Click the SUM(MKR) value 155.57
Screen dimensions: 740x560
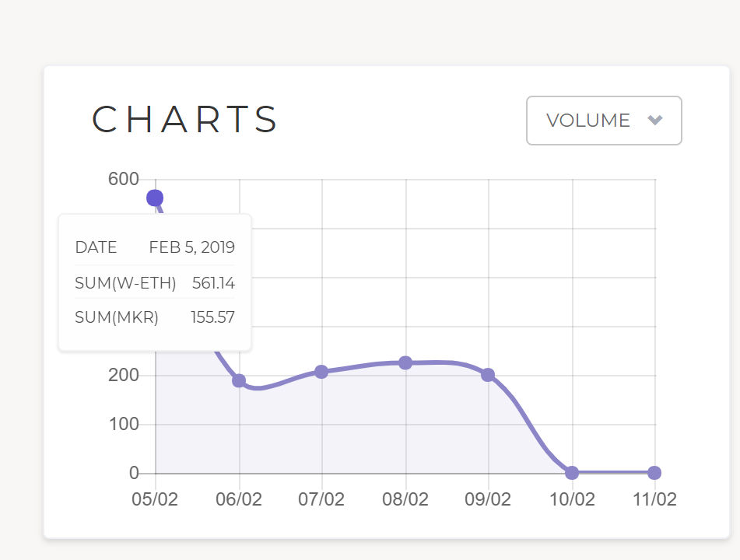[212, 317]
